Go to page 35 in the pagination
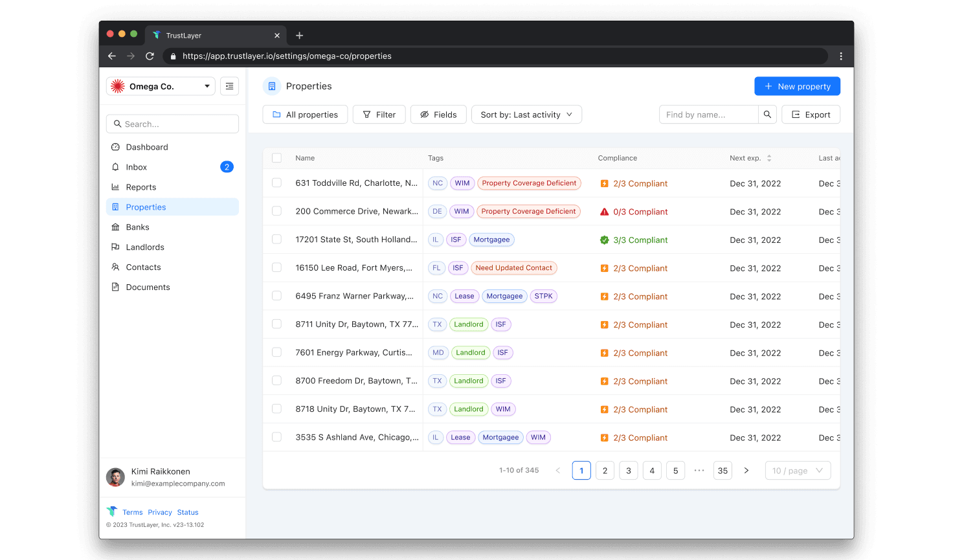The width and height of the screenshot is (953, 560). pyautogui.click(x=723, y=471)
